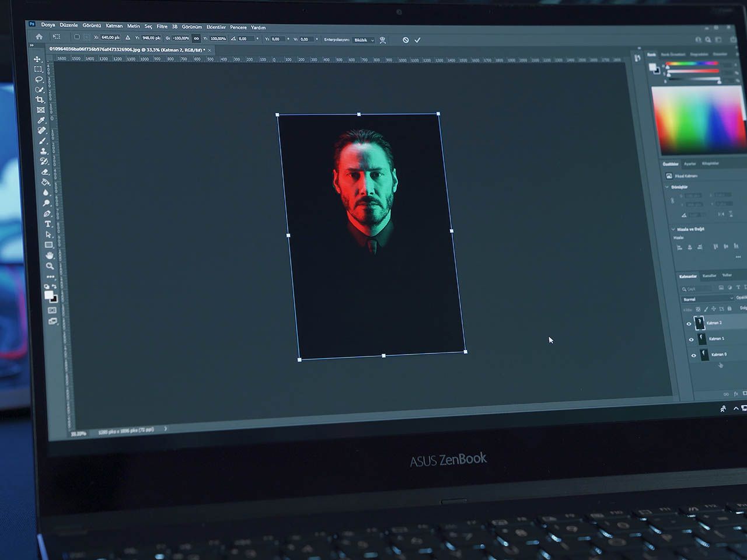Click the width field showing -100,00%
Viewport: 747px width, 560px height.
[181, 38]
